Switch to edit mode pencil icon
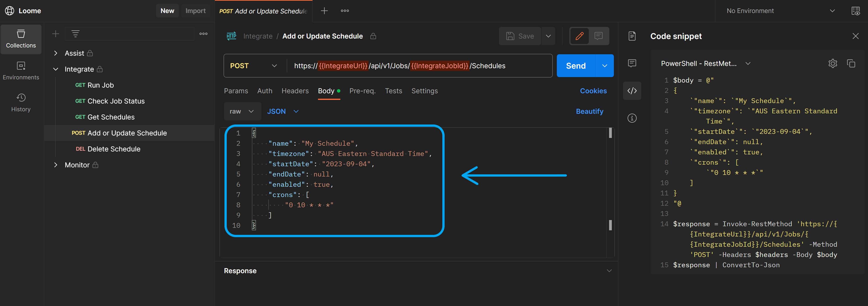The height and width of the screenshot is (306, 868). tap(579, 36)
